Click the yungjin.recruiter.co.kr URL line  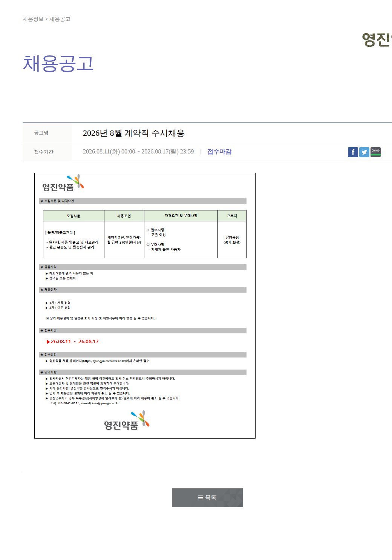click(x=98, y=361)
